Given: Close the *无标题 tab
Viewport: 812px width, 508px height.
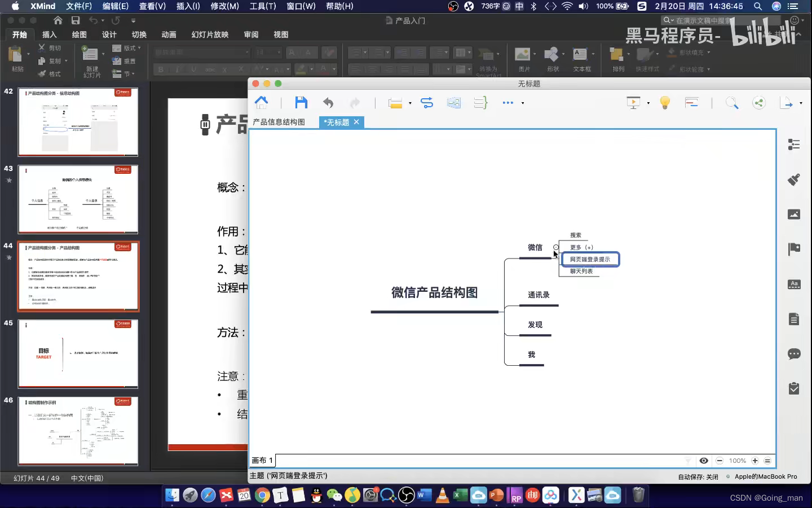Looking at the screenshot, I should 356,122.
